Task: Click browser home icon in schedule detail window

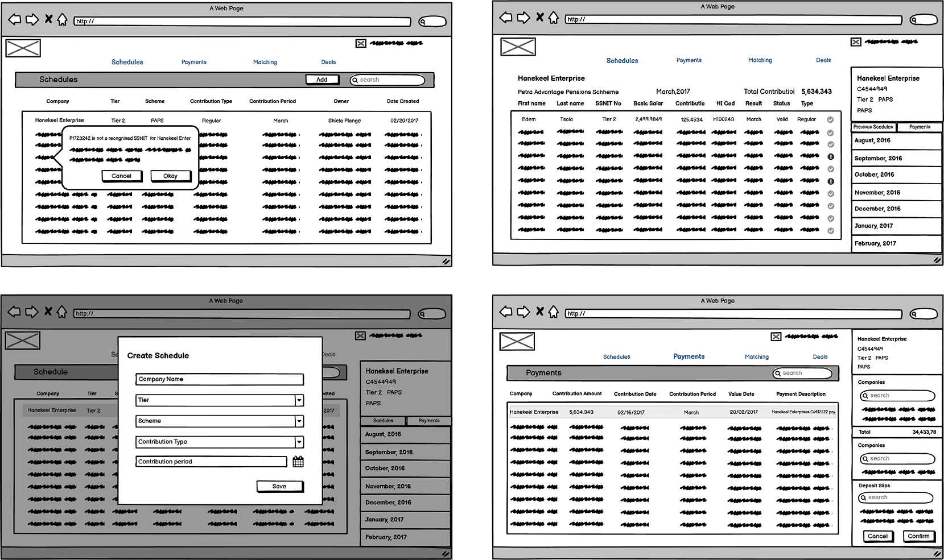Action: click(x=553, y=18)
